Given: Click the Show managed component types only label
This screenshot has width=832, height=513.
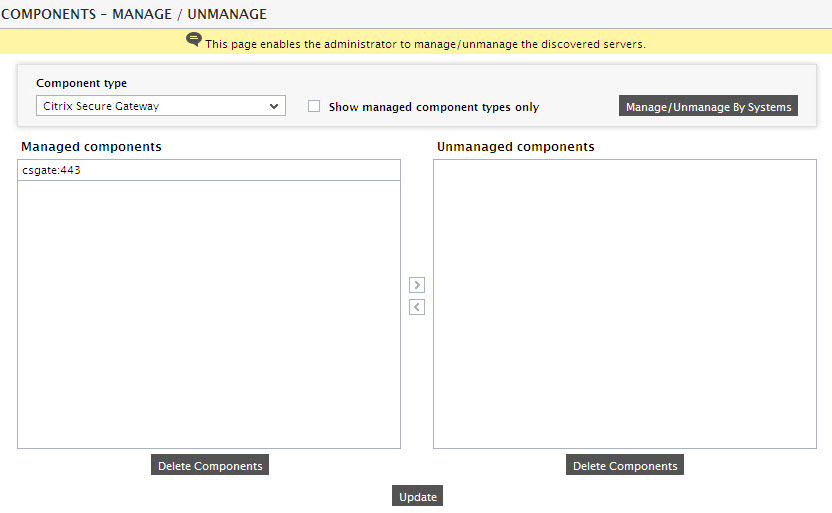Looking at the screenshot, I should click(x=434, y=107).
